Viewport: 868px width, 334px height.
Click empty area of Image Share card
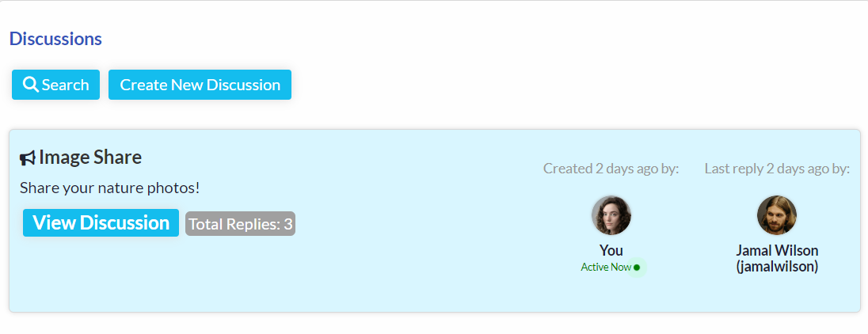click(x=387, y=271)
